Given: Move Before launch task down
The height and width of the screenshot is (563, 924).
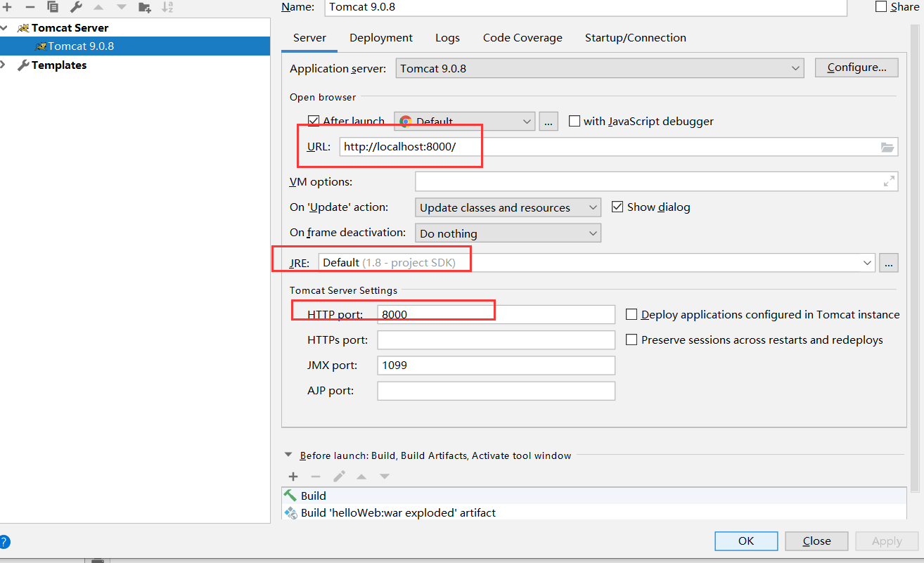Looking at the screenshot, I should 385,476.
